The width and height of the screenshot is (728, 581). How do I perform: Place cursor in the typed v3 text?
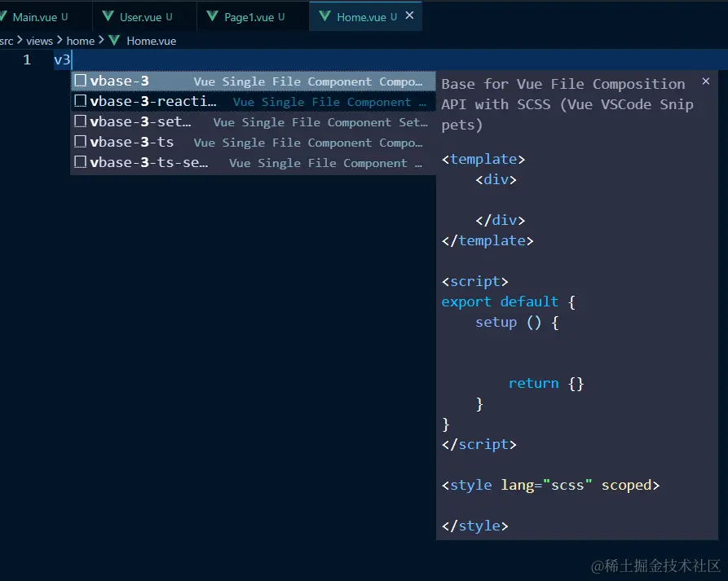pyautogui.click(x=62, y=59)
